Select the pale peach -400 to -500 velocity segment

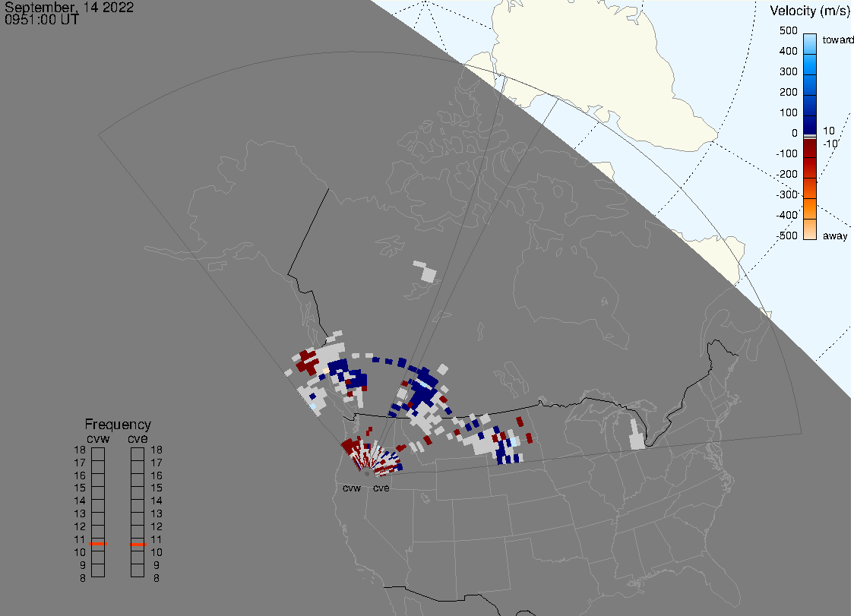coord(810,229)
